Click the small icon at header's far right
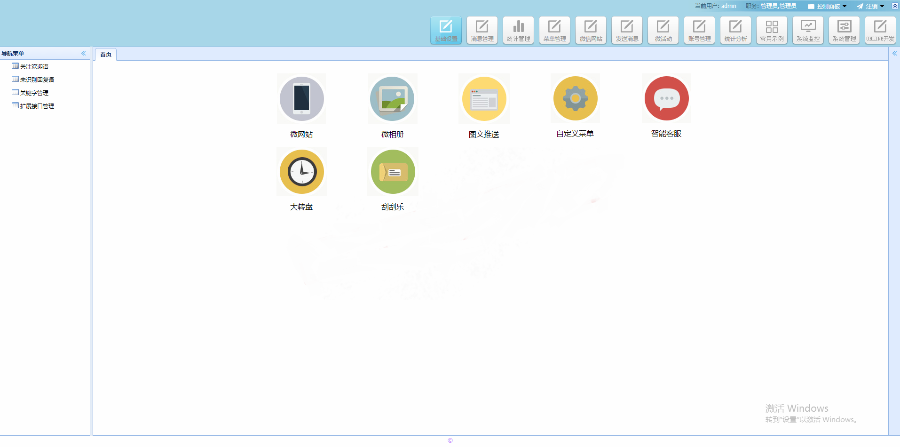This screenshot has width=900, height=447. click(x=894, y=6)
